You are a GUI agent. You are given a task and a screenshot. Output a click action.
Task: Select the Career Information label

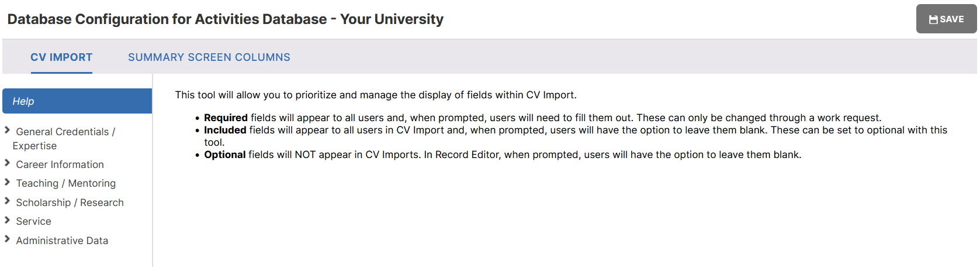click(x=60, y=164)
